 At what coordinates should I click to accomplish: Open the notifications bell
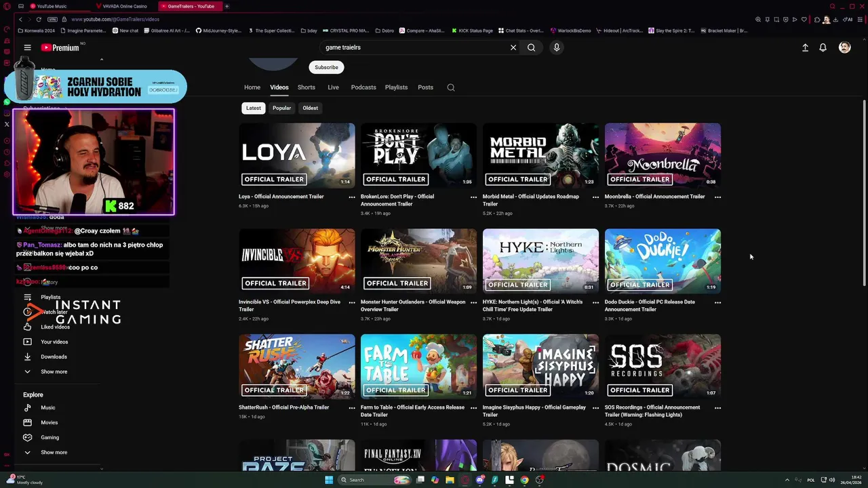[x=823, y=47]
